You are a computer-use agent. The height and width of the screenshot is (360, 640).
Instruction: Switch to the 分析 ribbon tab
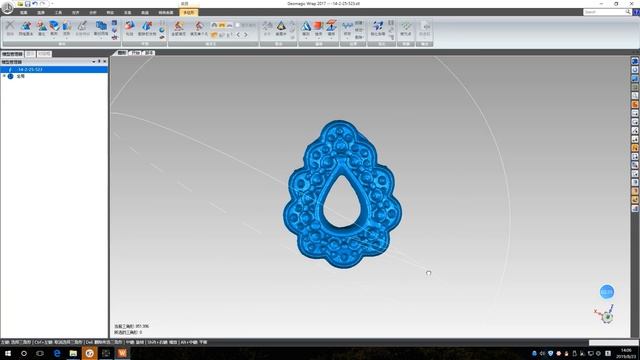click(93, 13)
